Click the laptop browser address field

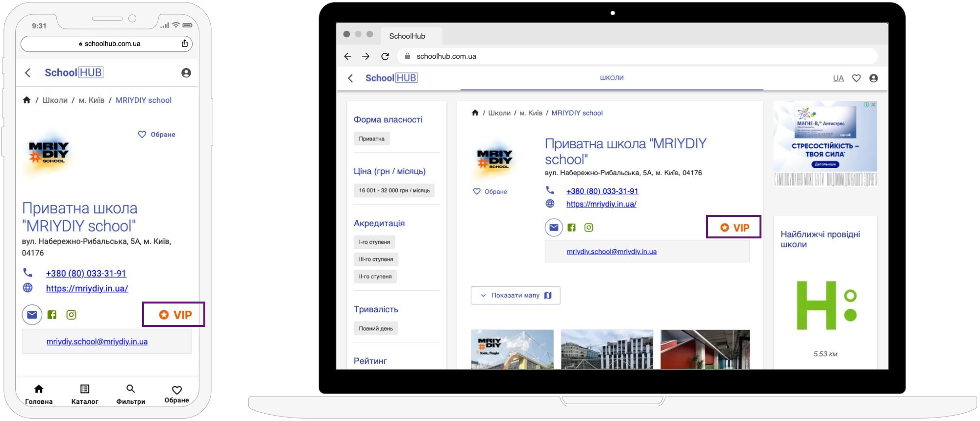[637, 56]
